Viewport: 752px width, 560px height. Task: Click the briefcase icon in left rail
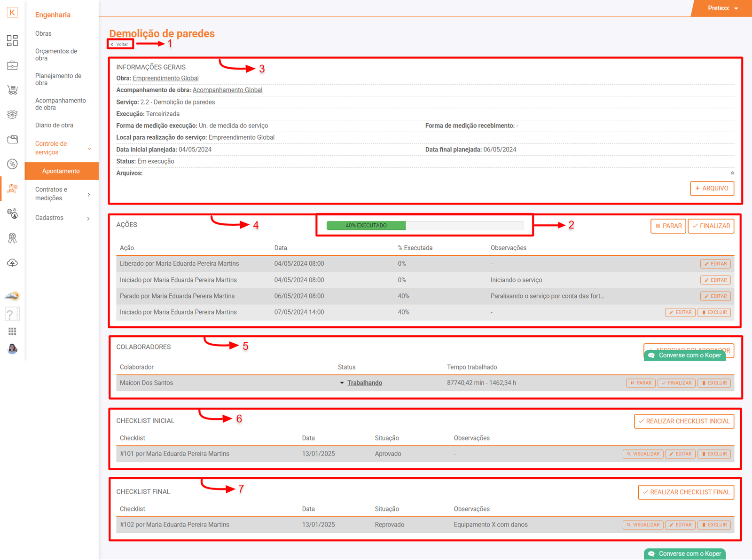[12, 65]
